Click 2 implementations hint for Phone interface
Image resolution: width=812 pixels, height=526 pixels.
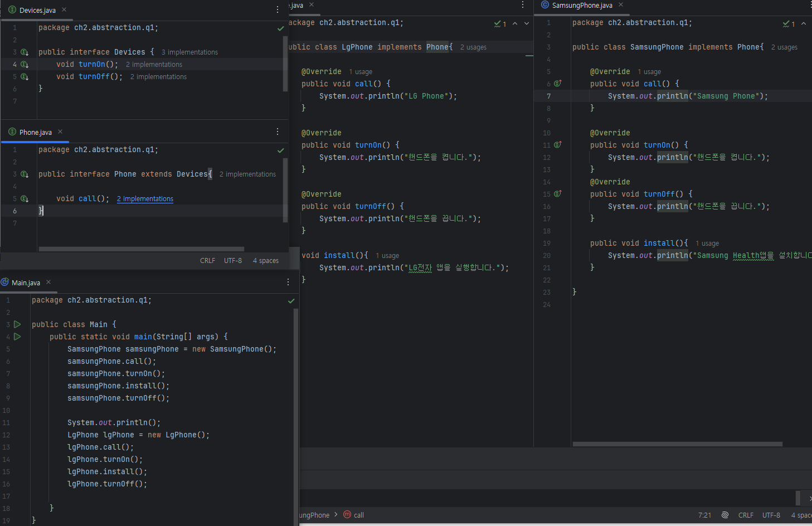247,174
